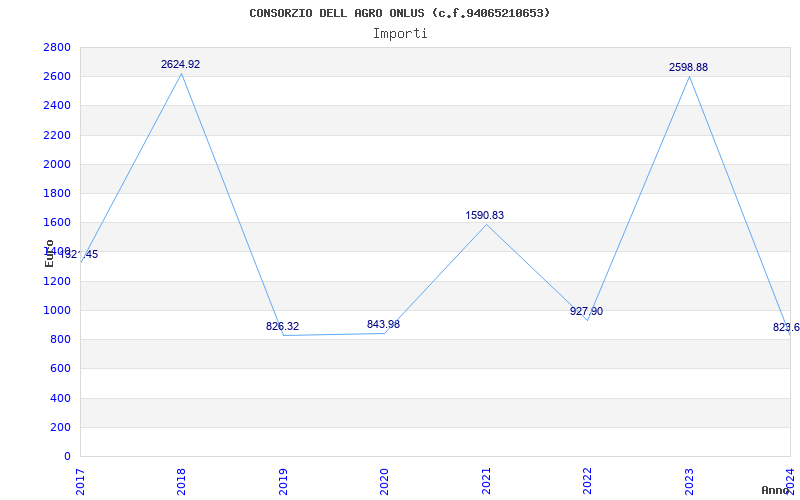Click the y-axis value 1000
Image resolution: width=800 pixels, height=500 pixels.
pyautogui.click(x=57, y=310)
